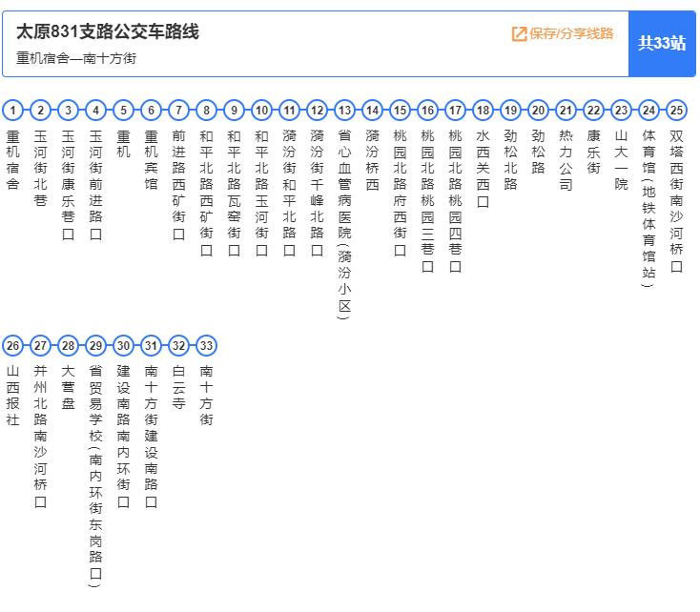Screen dimensions: 700x612
Task: Select stop circle number 25
Action: coord(677,111)
